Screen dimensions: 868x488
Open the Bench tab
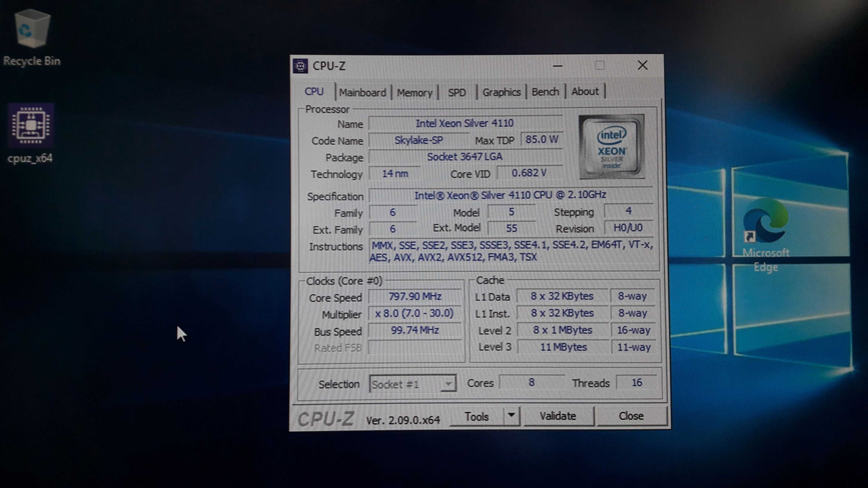545,92
